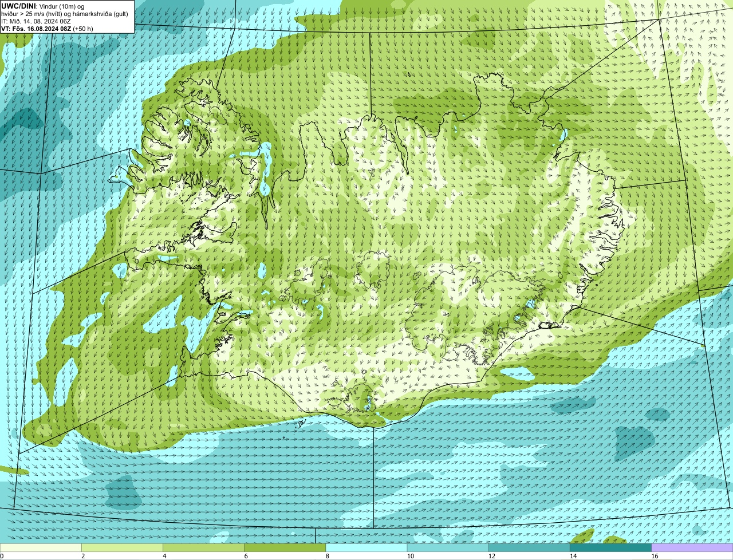Click the scale label '14'
The image size is (733, 560).
[x=573, y=556]
